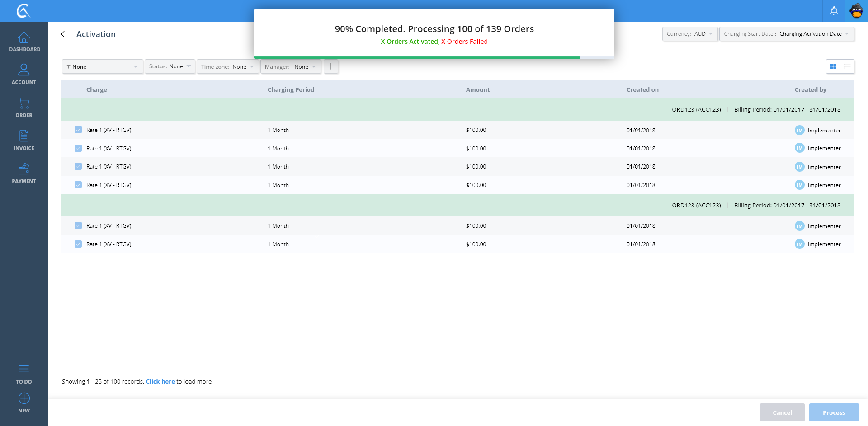The height and width of the screenshot is (426, 868).
Task: Switch to list view layout
Action: click(847, 66)
